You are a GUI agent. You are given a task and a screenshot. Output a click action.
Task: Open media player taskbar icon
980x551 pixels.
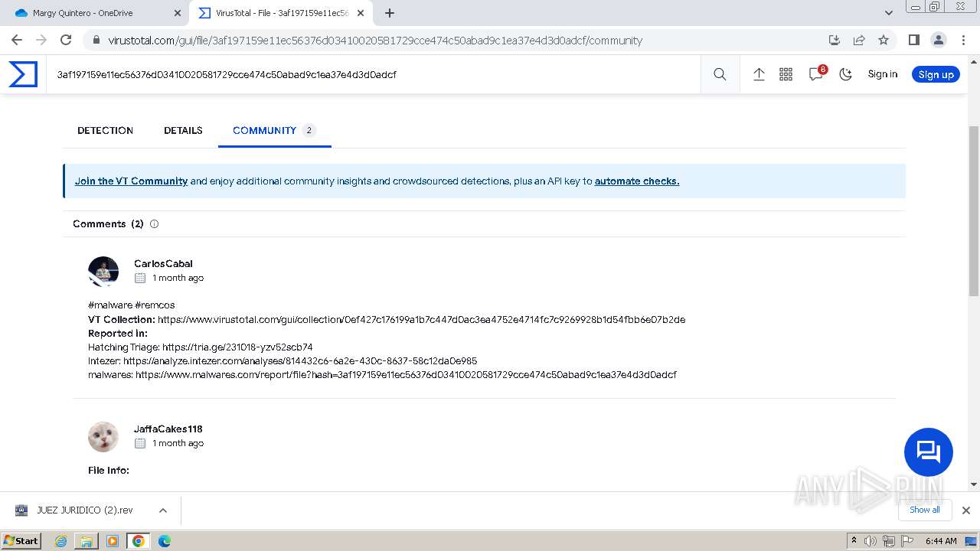(113, 541)
